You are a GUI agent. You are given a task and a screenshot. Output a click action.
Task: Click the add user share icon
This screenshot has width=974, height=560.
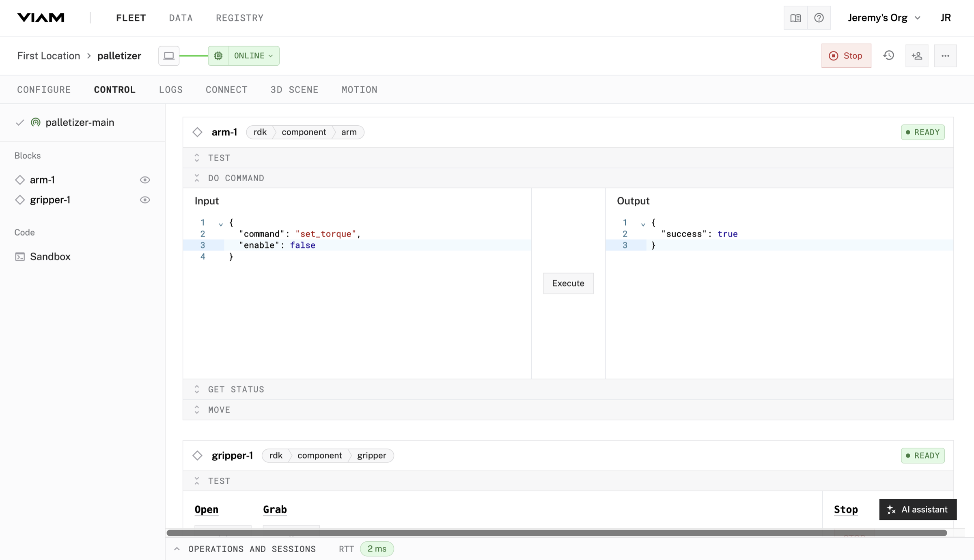point(917,56)
